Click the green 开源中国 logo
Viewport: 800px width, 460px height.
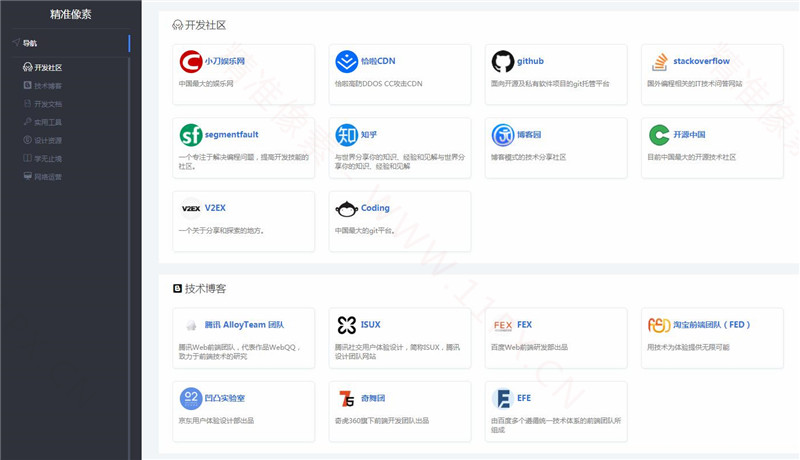(659, 135)
